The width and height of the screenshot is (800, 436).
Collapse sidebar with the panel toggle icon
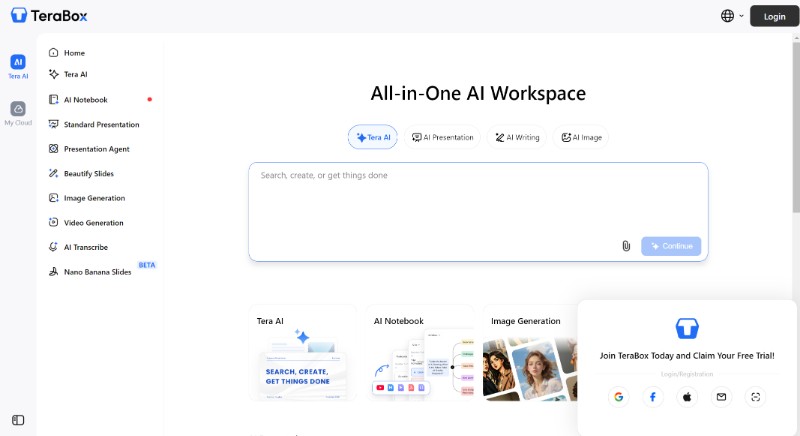(18, 420)
